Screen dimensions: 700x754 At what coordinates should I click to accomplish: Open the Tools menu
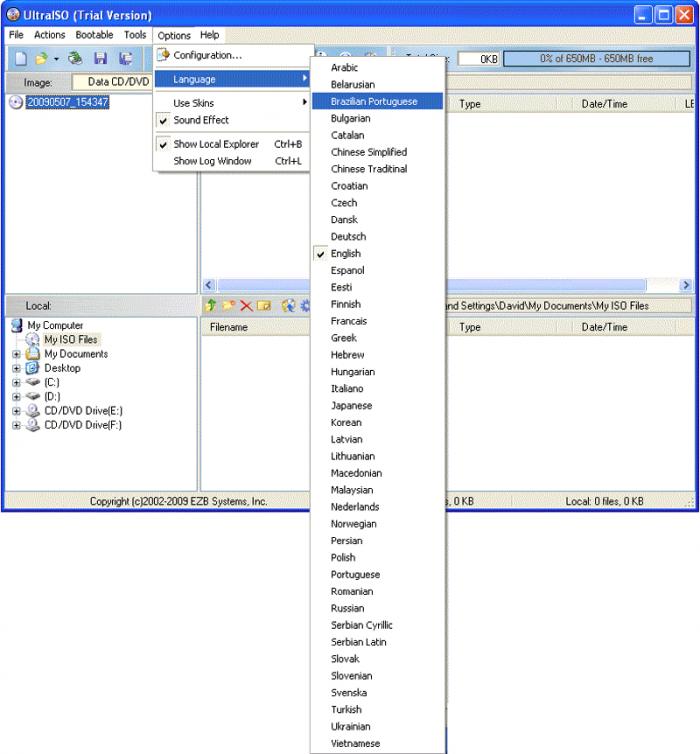135,35
